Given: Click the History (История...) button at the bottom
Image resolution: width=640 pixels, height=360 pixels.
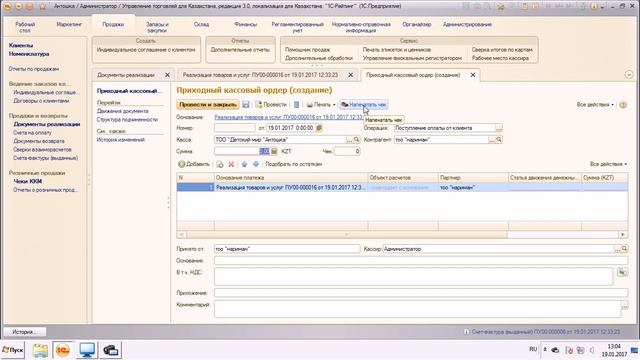Looking at the screenshot, I should (24, 332).
